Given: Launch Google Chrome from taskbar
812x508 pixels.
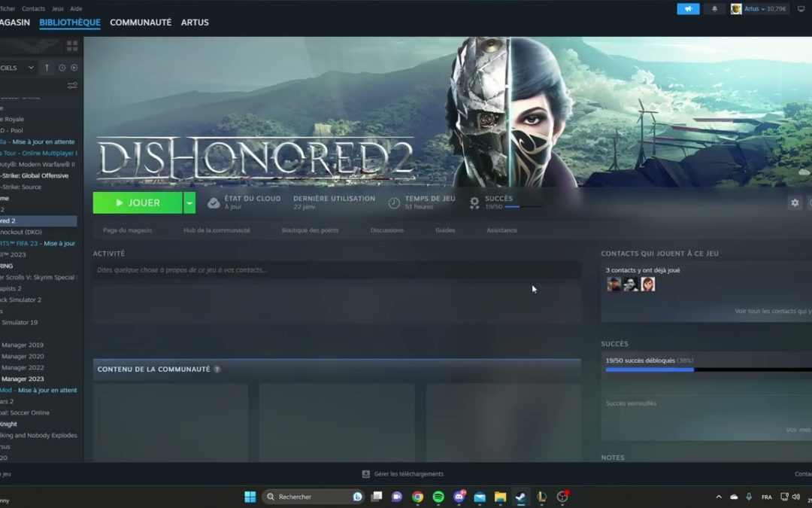Looking at the screenshot, I should pyautogui.click(x=417, y=497).
